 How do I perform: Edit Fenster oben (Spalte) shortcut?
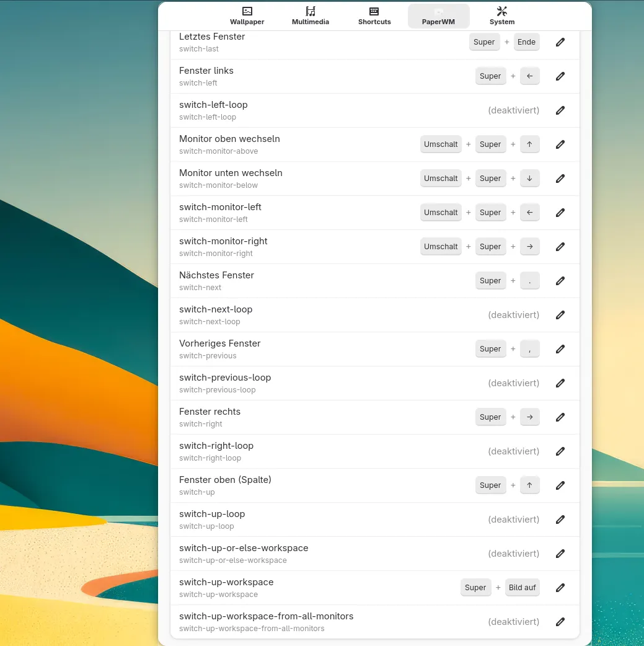(560, 485)
